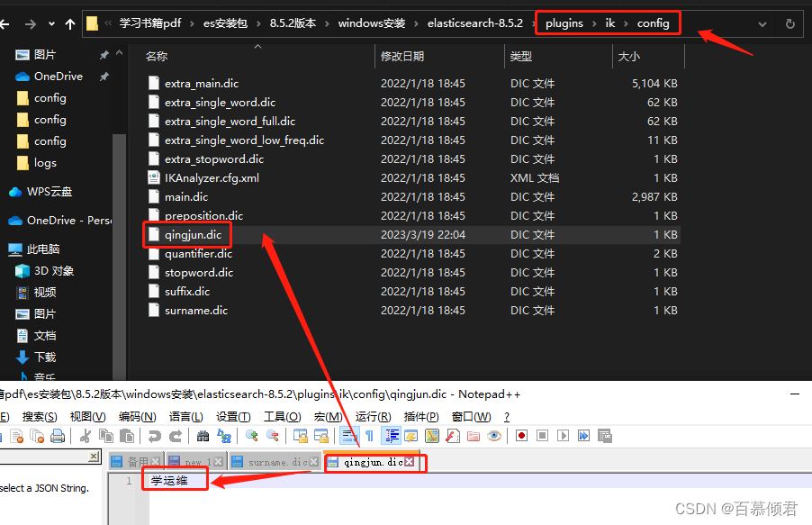Open the 宏(M) menu
Viewport: 812px width, 525px height.
click(x=328, y=417)
